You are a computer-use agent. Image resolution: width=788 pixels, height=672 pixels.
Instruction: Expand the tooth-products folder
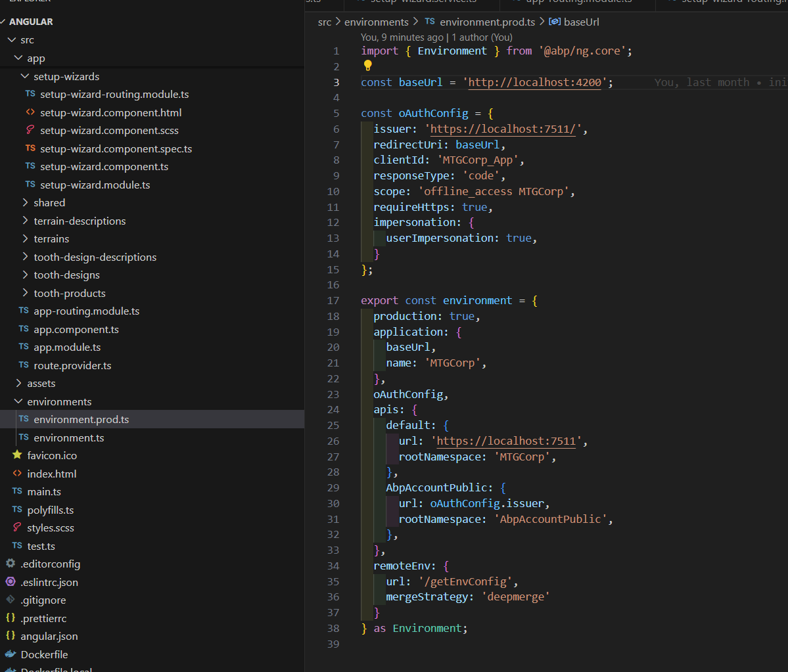click(26, 293)
